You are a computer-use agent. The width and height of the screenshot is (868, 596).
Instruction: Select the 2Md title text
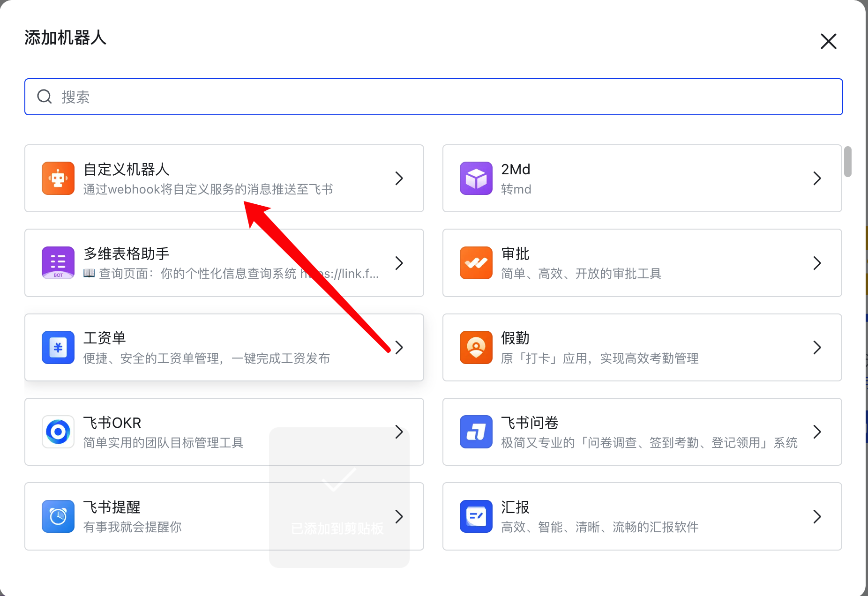click(x=516, y=169)
